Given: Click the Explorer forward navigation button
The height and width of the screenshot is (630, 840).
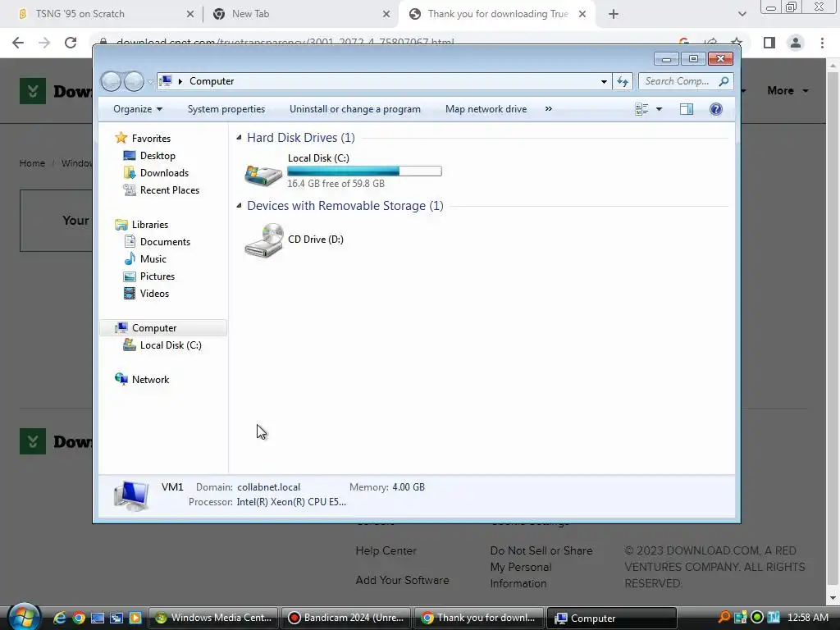Looking at the screenshot, I should [134, 81].
